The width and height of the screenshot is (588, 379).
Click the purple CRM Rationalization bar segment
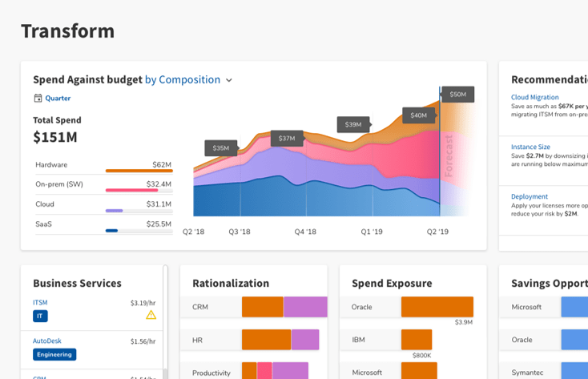305,307
